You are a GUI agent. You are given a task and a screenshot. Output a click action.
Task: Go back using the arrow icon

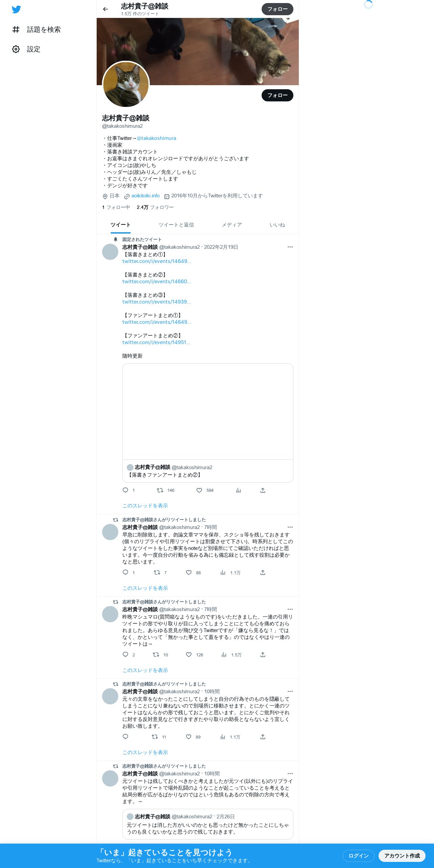click(105, 9)
